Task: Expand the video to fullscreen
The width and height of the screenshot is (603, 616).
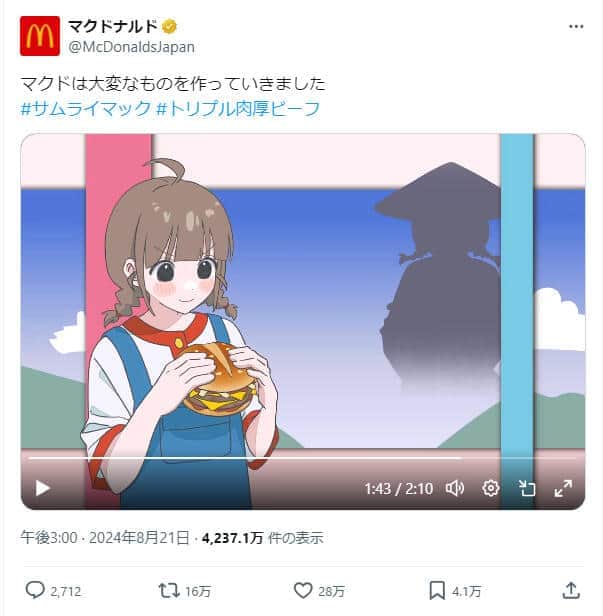Action: coord(563,488)
